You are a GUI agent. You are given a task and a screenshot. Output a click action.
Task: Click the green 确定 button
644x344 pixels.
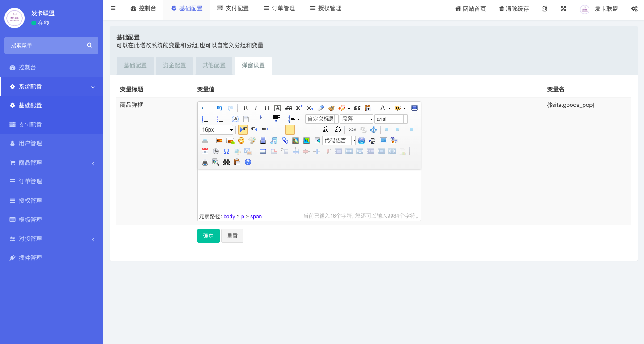[208, 236]
